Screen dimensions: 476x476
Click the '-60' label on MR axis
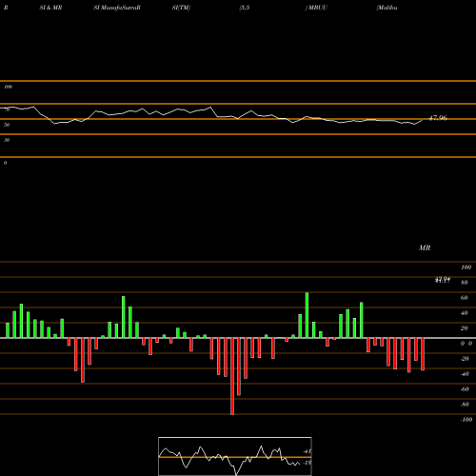point(465,389)
